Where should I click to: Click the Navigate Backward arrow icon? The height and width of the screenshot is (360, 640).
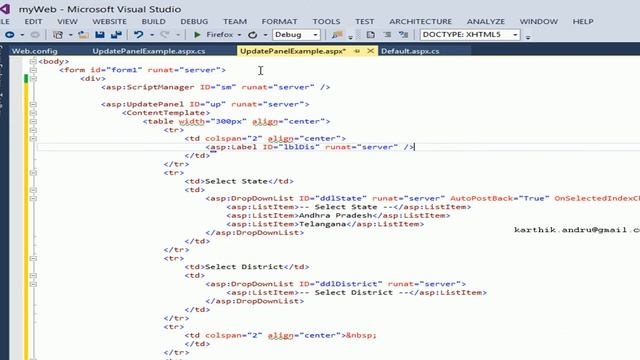[10, 35]
